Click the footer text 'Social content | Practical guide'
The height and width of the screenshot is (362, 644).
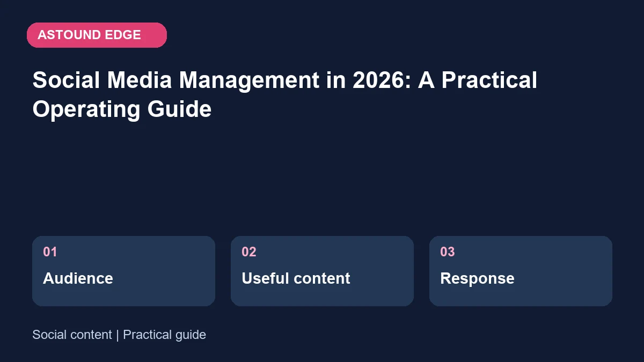pos(119,335)
